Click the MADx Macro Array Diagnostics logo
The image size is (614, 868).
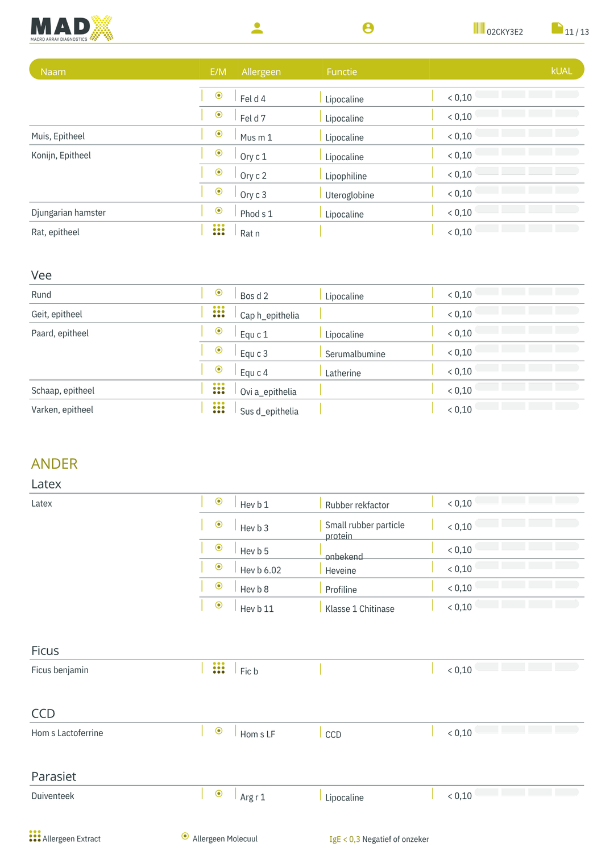(72, 28)
